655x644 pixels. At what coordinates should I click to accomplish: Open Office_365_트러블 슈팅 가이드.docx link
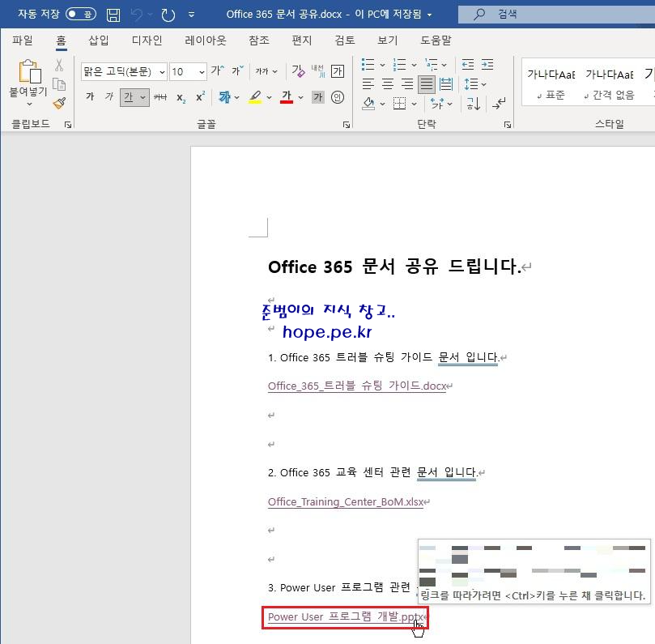pyautogui.click(x=357, y=386)
